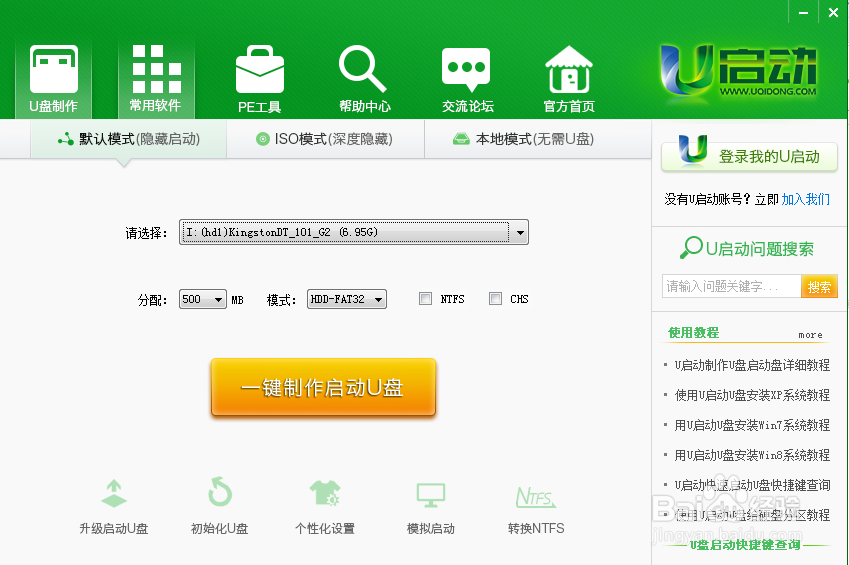Viewport: 849px width, 565px height.
Task: Click the 一键制作启动U盘 button
Action: click(x=323, y=387)
